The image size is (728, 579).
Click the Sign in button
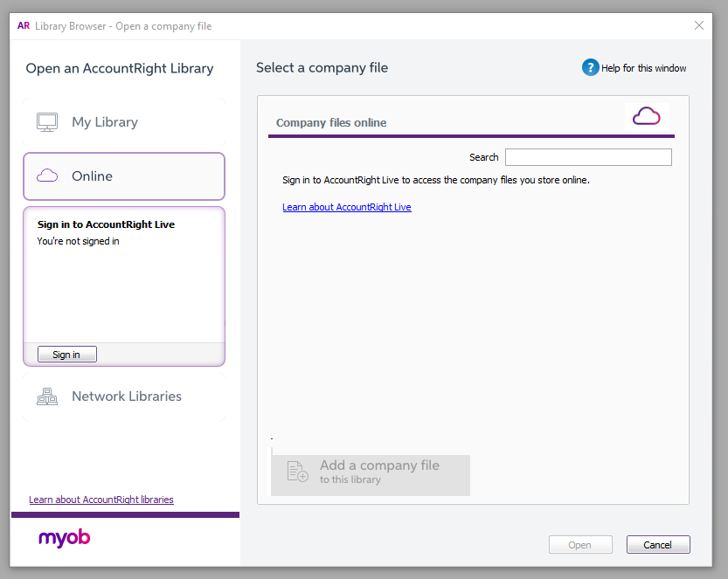[x=66, y=355]
